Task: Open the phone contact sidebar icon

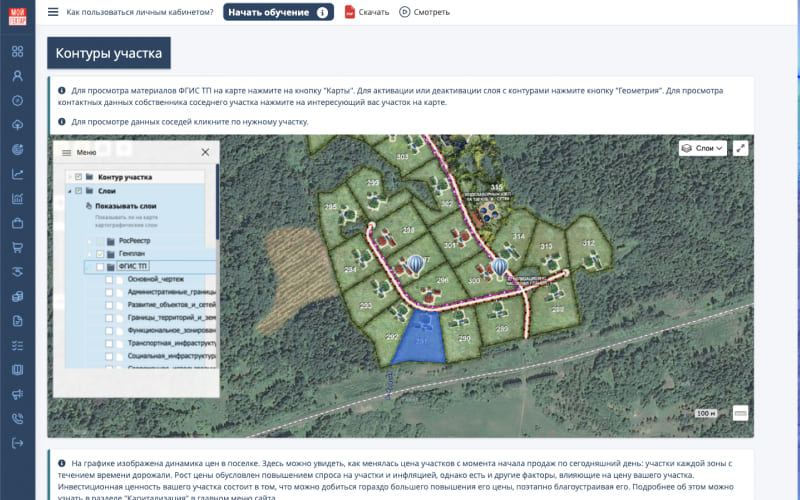Action: (17, 419)
